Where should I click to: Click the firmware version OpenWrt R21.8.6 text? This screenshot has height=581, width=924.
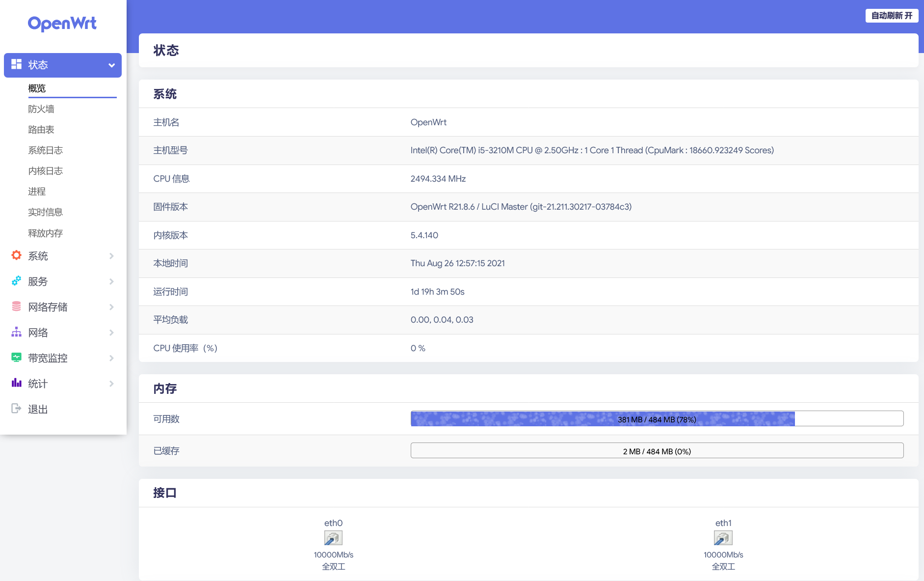tap(521, 207)
